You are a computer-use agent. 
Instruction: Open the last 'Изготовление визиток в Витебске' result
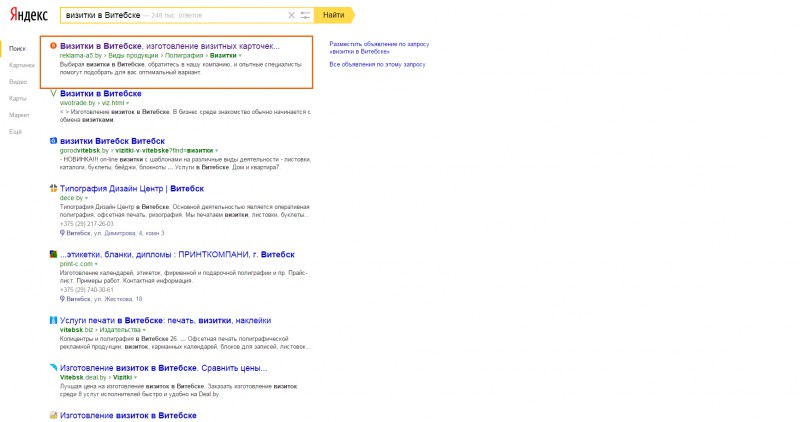[x=128, y=415]
